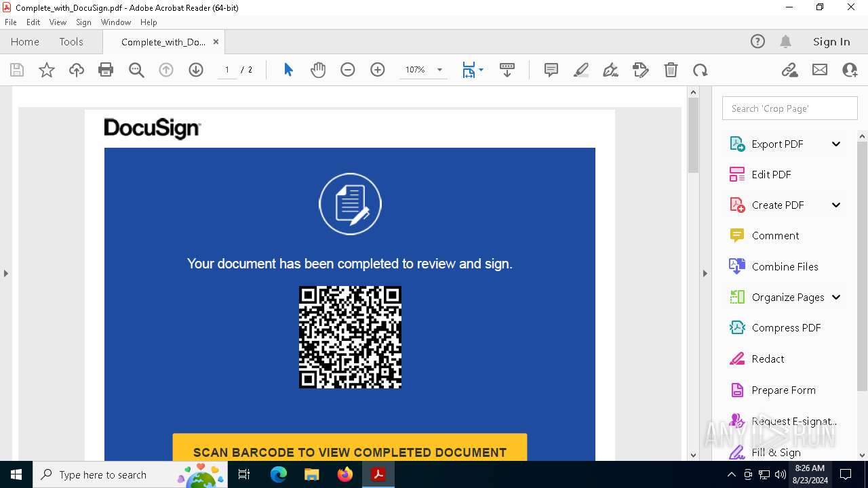The height and width of the screenshot is (488, 868).
Task: Activate the Hand pan tool
Action: pyautogui.click(x=318, y=70)
